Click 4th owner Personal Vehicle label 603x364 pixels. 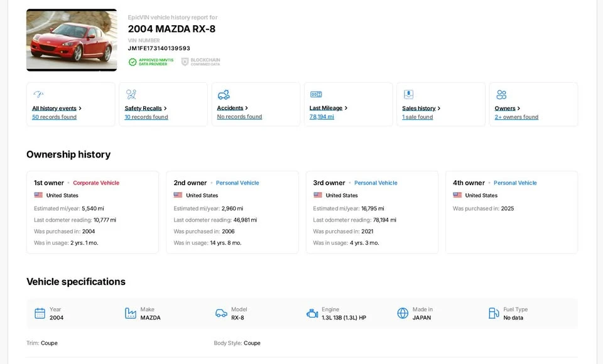click(x=515, y=183)
